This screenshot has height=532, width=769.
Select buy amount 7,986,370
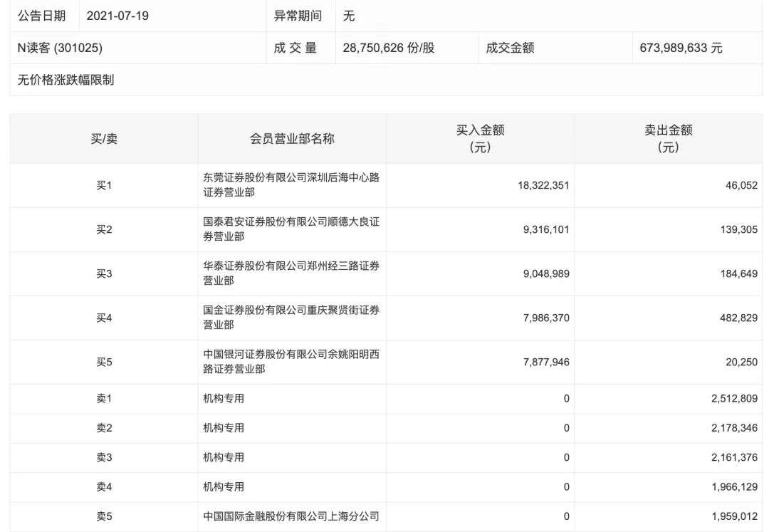(x=546, y=318)
